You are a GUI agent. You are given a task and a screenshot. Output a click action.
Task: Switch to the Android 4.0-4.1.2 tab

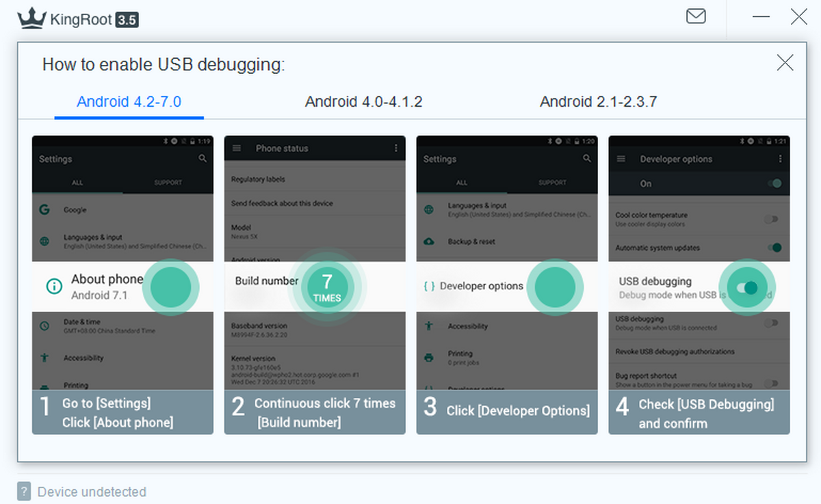click(363, 102)
